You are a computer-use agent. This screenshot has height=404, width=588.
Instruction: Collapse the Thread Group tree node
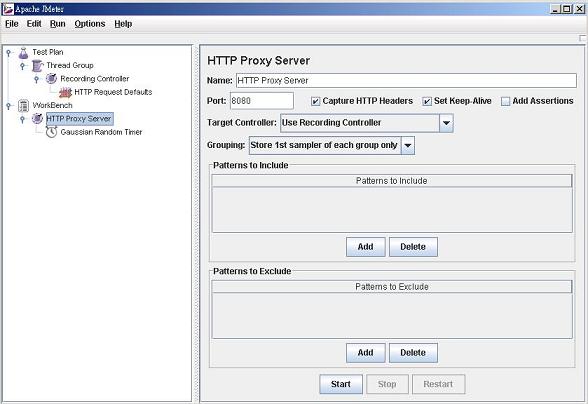click(x=22, y=66)
